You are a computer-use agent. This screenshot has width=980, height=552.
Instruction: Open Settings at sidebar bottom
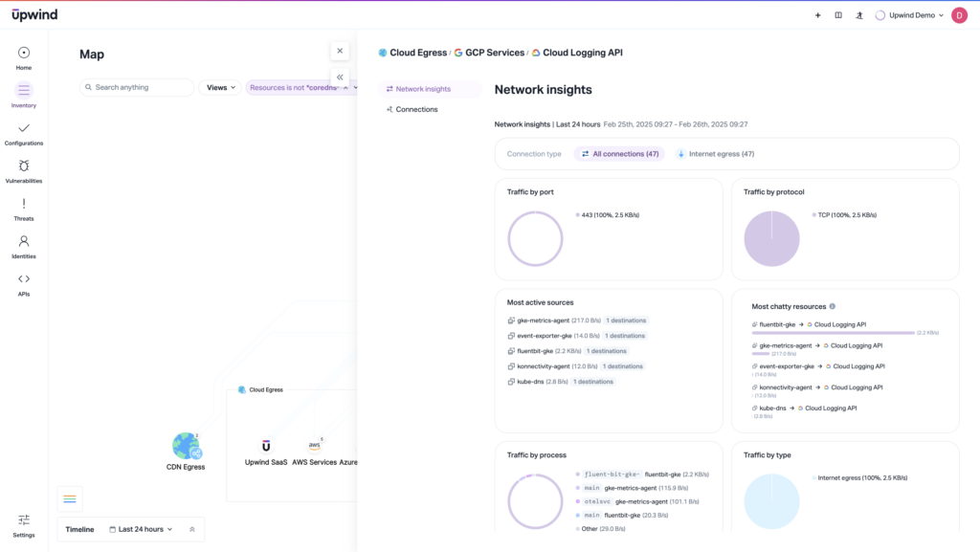point(23,521)
